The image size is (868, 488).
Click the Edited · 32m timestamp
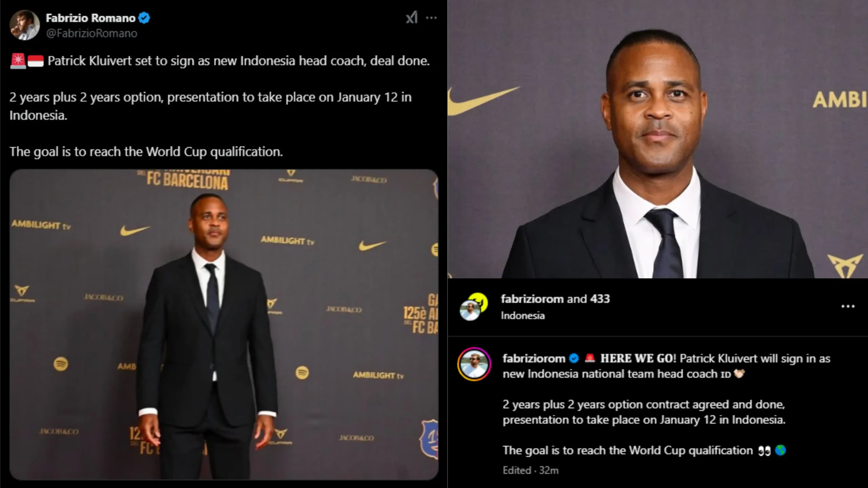[531, 470]
